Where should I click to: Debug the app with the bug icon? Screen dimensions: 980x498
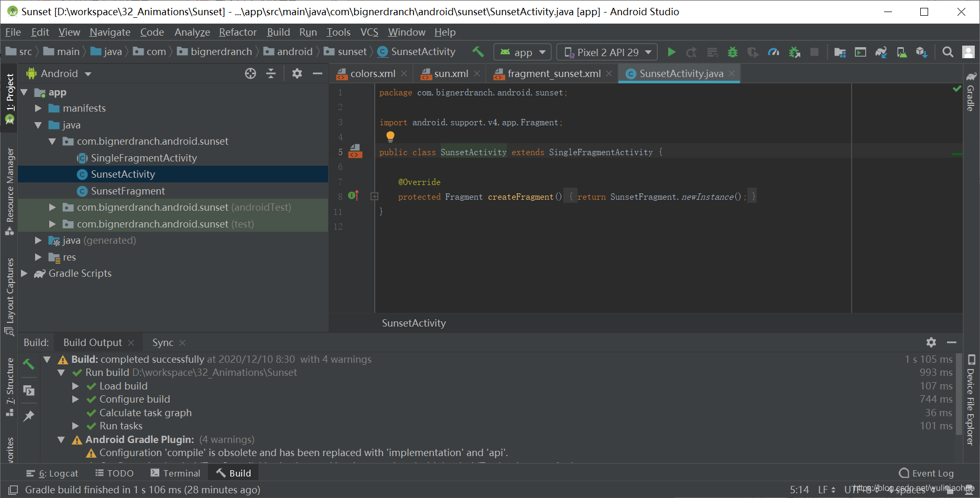point(733,52)
